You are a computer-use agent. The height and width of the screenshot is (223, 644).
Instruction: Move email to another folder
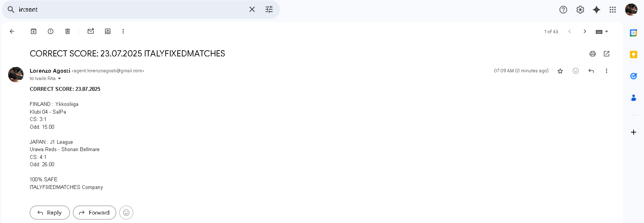[108, 31]
